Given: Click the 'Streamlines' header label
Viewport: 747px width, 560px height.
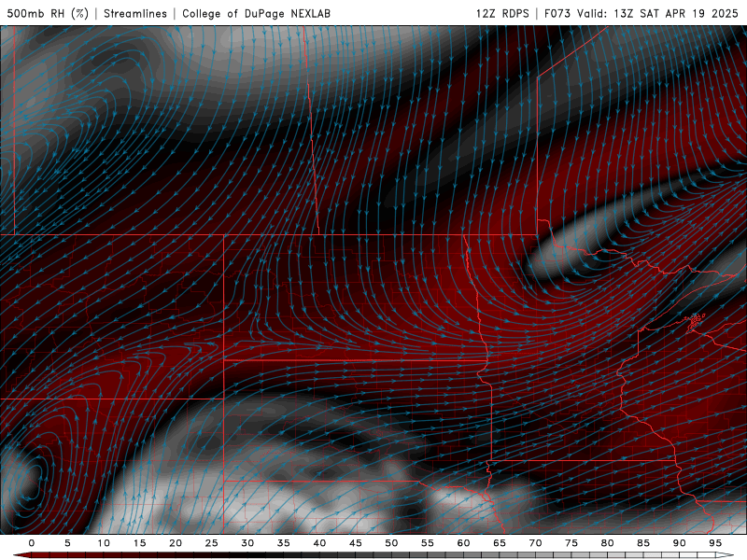Looking at the screenshot, I should pos(135,13).
